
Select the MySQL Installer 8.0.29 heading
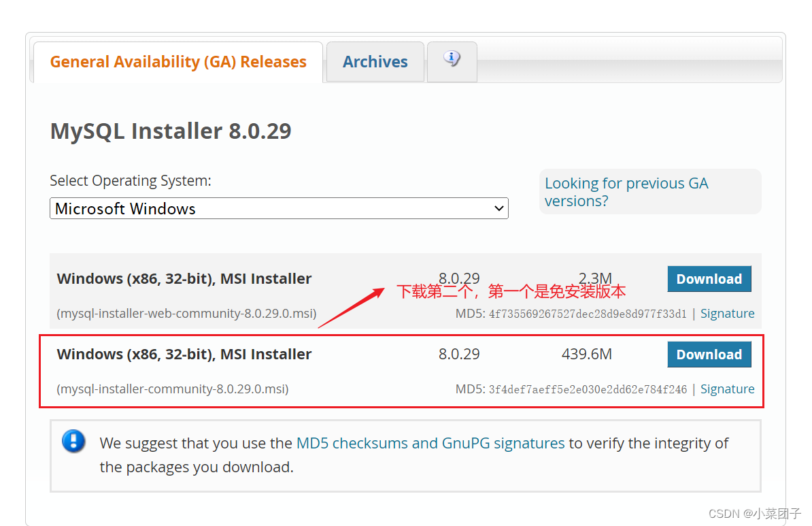171,131
